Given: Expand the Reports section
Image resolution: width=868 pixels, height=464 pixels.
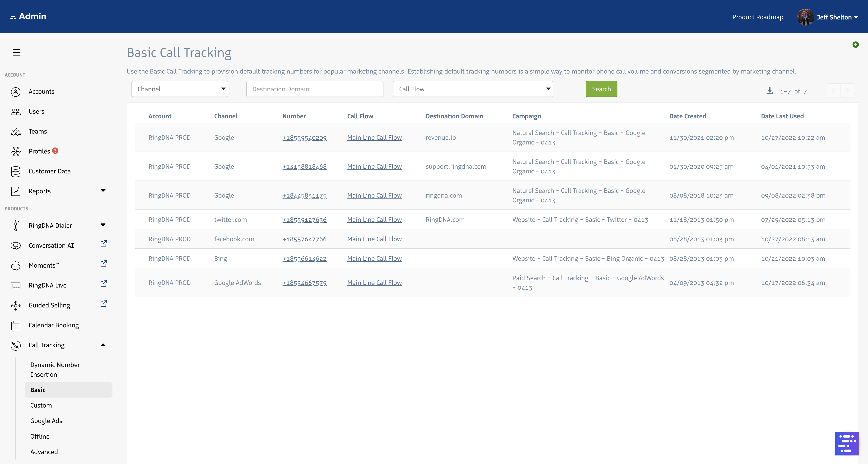Looking at the screenshot, I should point(103,190).
